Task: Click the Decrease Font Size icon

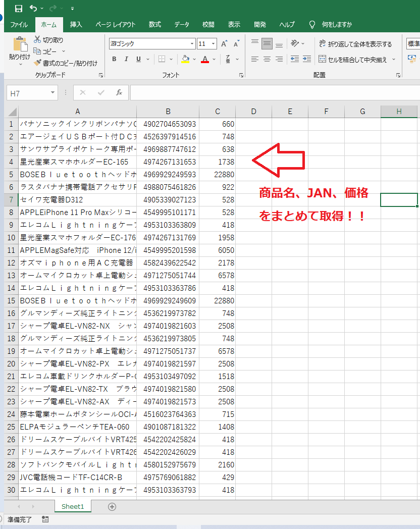Action: [236, 44]
